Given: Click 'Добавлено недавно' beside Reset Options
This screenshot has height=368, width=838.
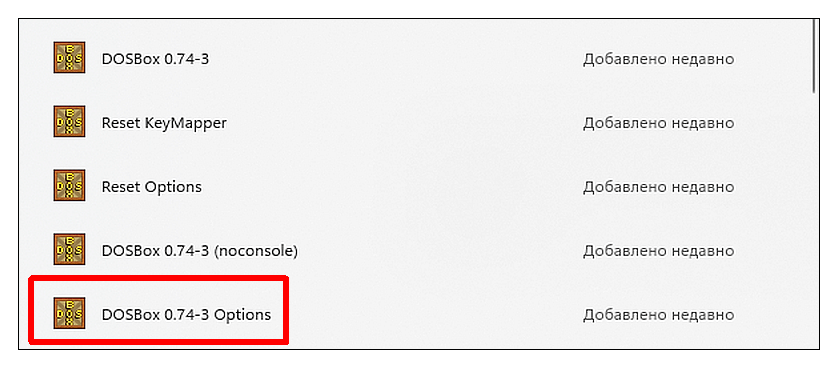Looking at the screenshot, I should (x=658, y=187).
